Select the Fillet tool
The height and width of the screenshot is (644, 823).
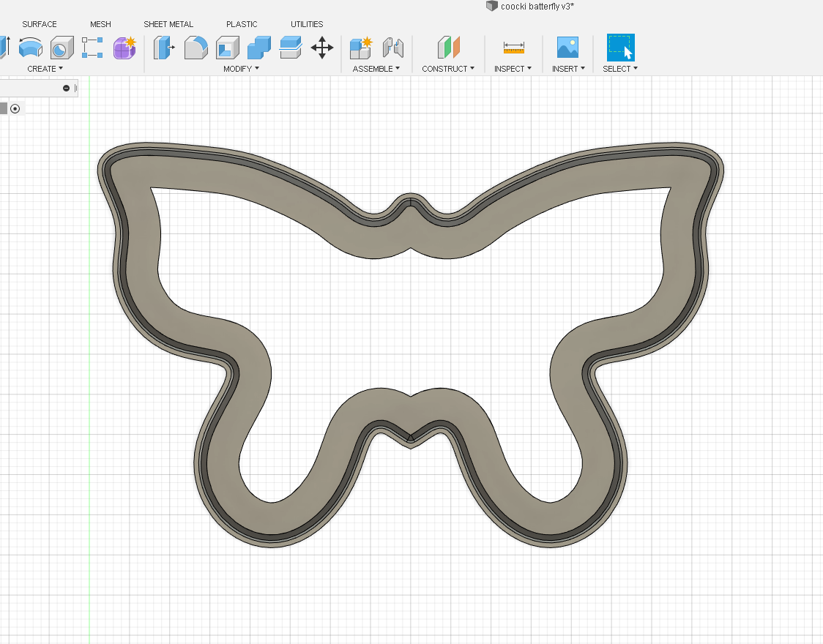195,48
